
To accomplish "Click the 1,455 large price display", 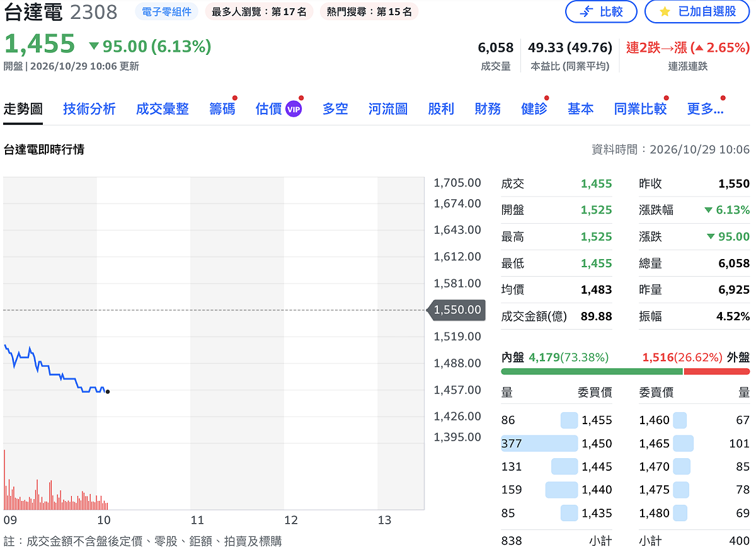I will pos(40,44).
